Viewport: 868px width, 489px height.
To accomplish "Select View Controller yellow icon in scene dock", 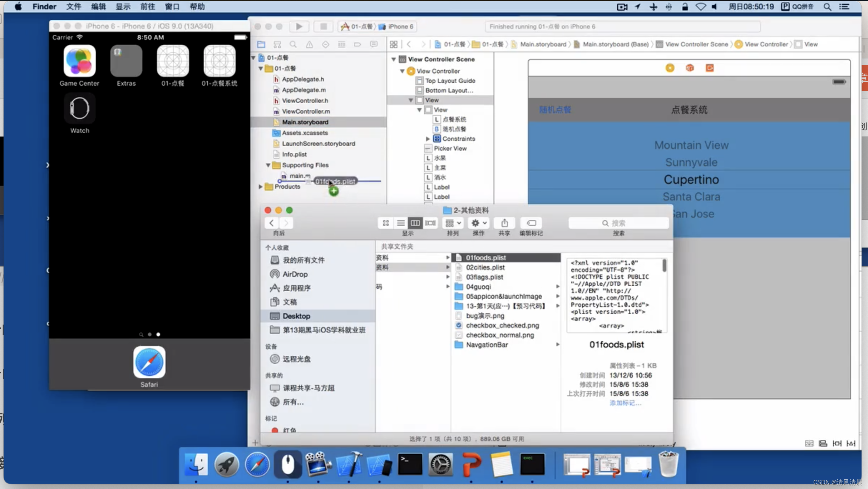I will pos(670,68).
